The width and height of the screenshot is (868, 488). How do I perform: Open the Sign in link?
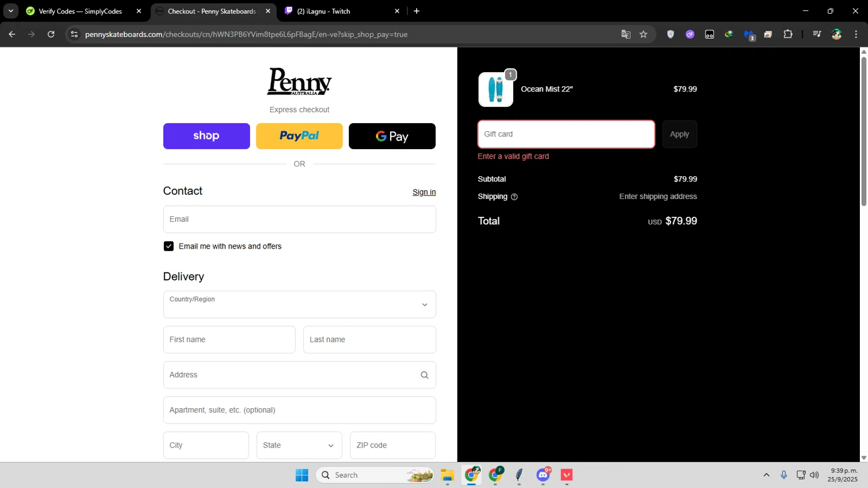(424, 192)
